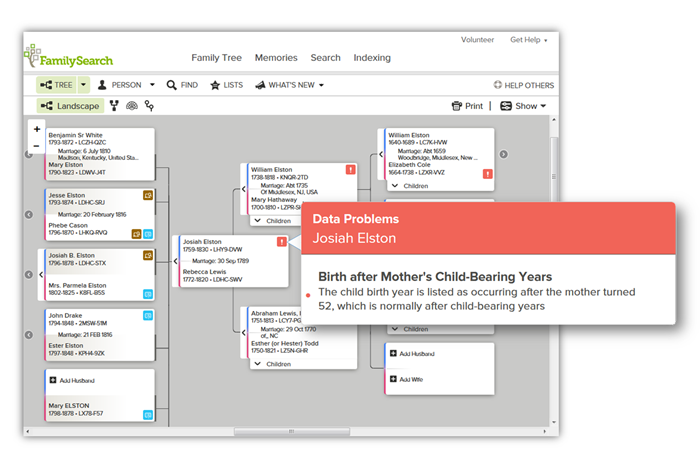This screenshot has width=700, height=453.
Task: Open the Get Help dropdown
Action: [529, 40]
